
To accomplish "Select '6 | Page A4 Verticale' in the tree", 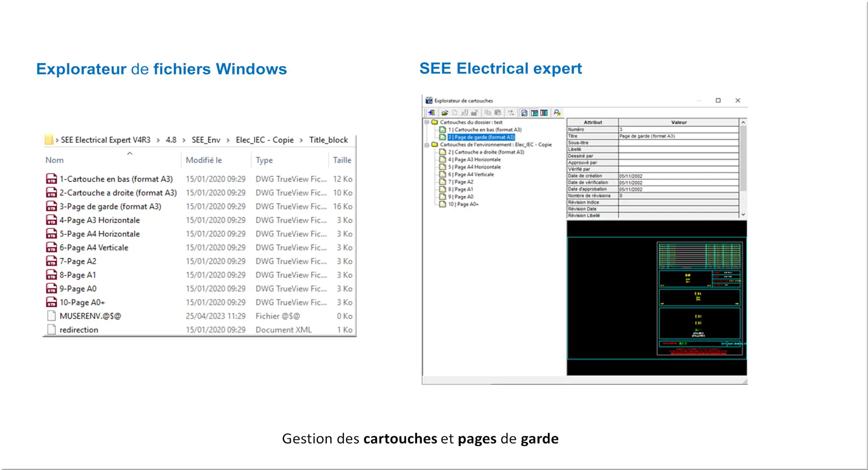I will [x=471, y=175].
